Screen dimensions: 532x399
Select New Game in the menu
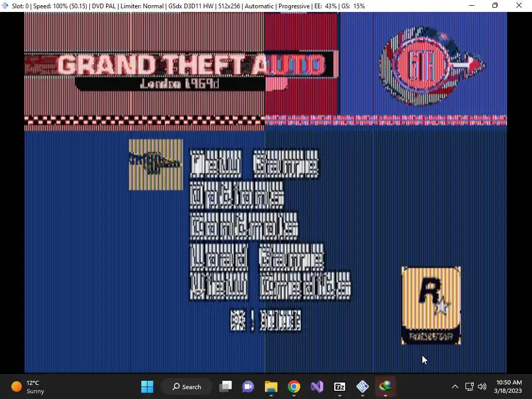pos(254,165)
